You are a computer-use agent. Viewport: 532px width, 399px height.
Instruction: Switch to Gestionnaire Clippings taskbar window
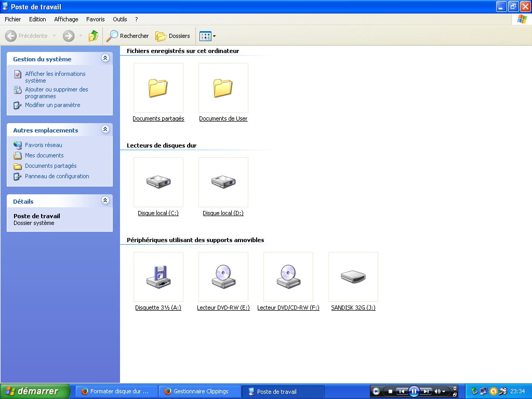coord(200,391)
